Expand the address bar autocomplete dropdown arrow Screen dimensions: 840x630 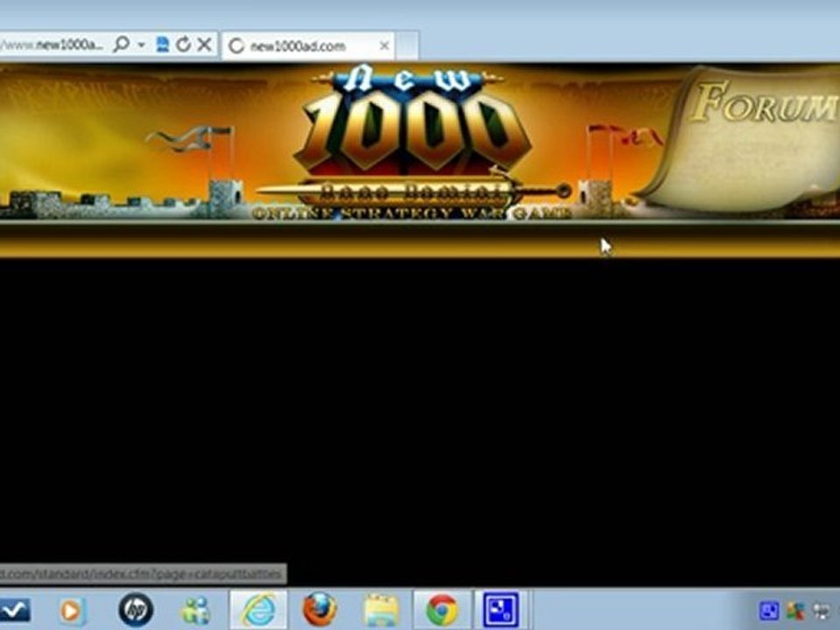pos(142,45)
